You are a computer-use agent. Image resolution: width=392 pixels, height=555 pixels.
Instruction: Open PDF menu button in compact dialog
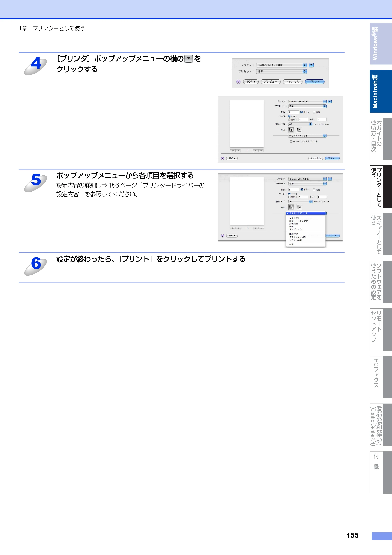click(251, 82)
